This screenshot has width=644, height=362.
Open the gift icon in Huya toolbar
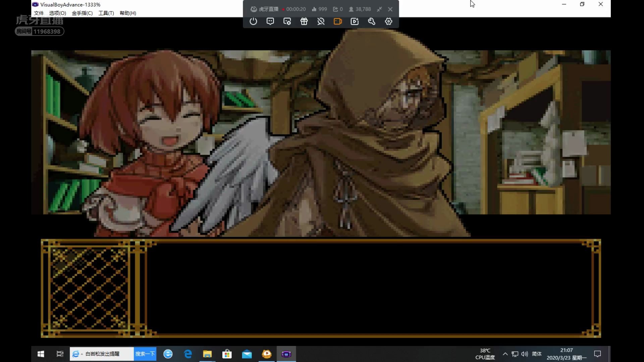(304, 21)
